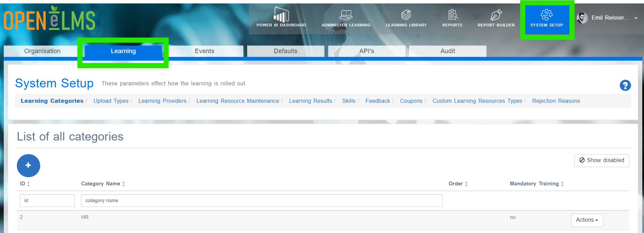Sort by Mandatory Training column
This screenshot has height=233, width=644.
pyautogui.click(x=537, y=184)
